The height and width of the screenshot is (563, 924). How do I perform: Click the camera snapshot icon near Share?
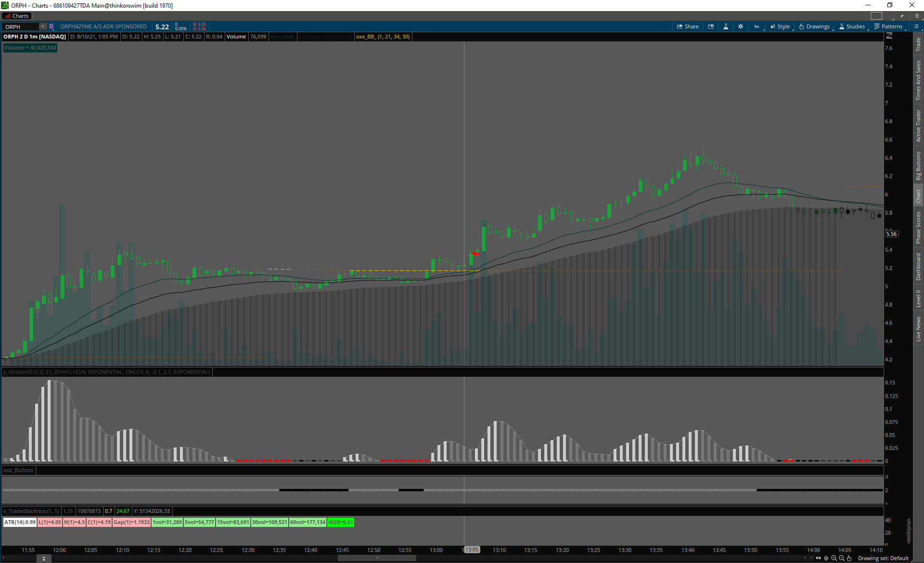711,26
